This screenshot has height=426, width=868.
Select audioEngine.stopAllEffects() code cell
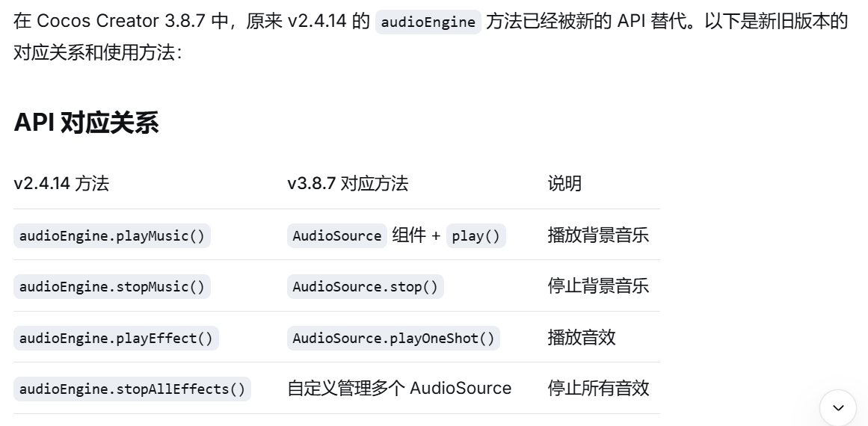[132, 389]
